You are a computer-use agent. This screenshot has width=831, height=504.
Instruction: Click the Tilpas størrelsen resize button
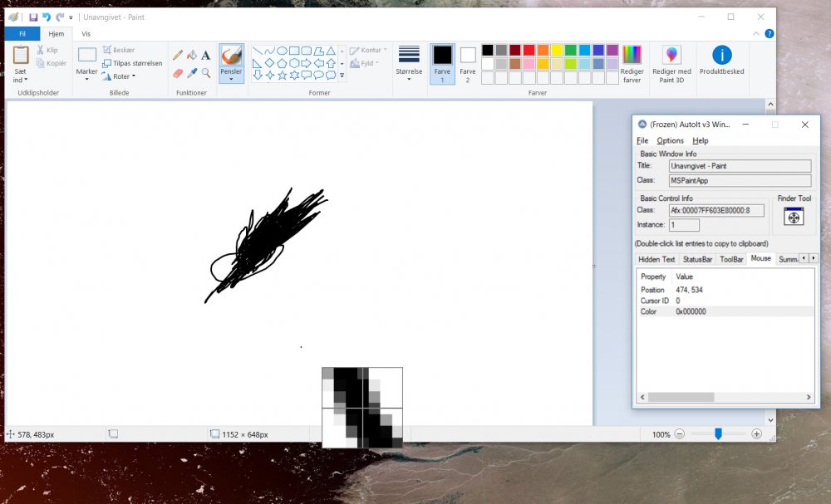click(x=130, y=63)
